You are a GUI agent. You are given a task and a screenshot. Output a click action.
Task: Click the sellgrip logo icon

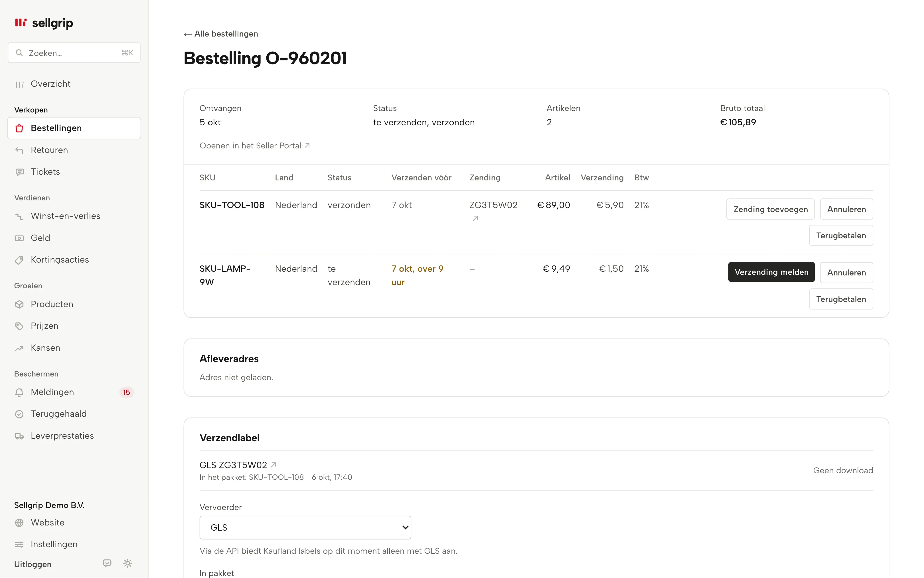[x=21, y=23]
